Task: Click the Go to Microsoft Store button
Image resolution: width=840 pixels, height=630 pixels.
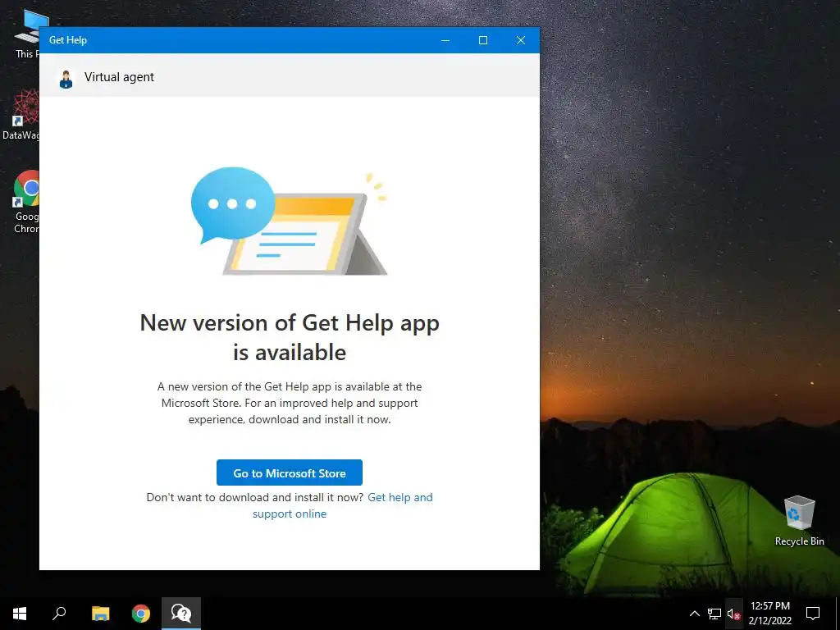Action: point(290,472)
